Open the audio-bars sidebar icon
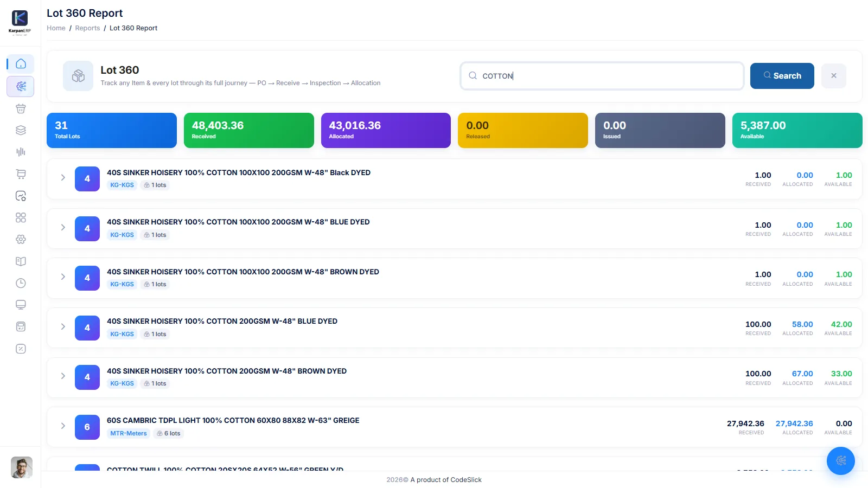Screen dimensions: 868x488 click(21, 152)
